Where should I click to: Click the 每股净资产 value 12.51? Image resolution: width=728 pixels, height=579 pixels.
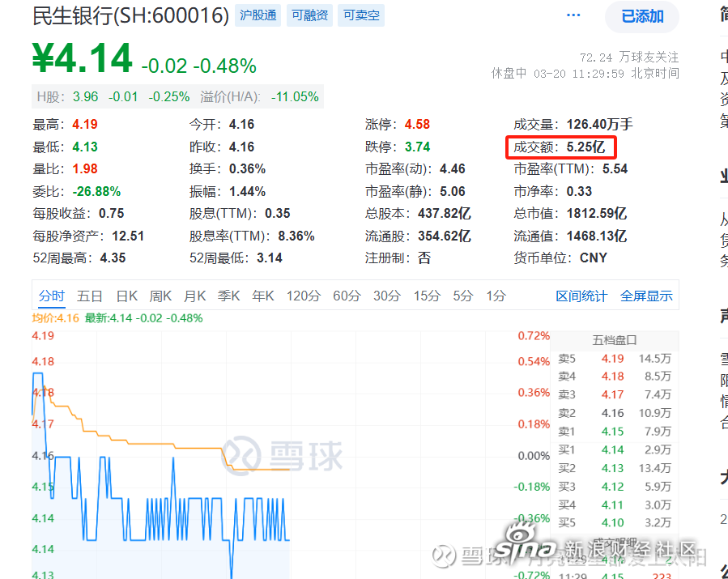tap(128, 236)
